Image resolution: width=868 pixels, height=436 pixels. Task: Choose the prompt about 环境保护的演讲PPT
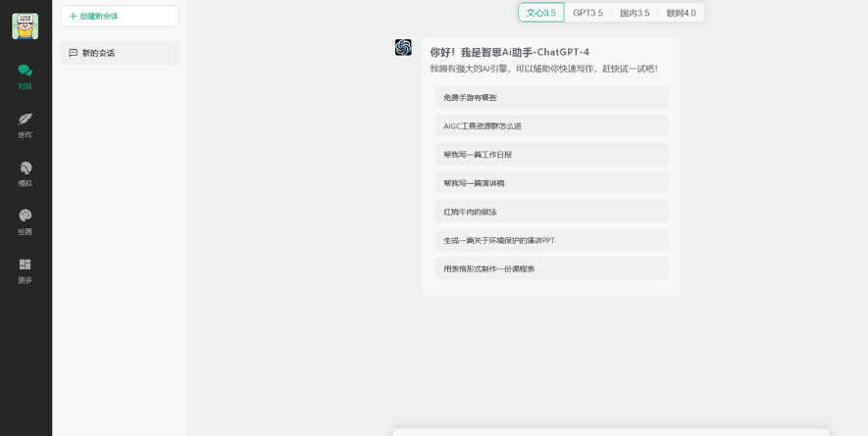point(551,240)
